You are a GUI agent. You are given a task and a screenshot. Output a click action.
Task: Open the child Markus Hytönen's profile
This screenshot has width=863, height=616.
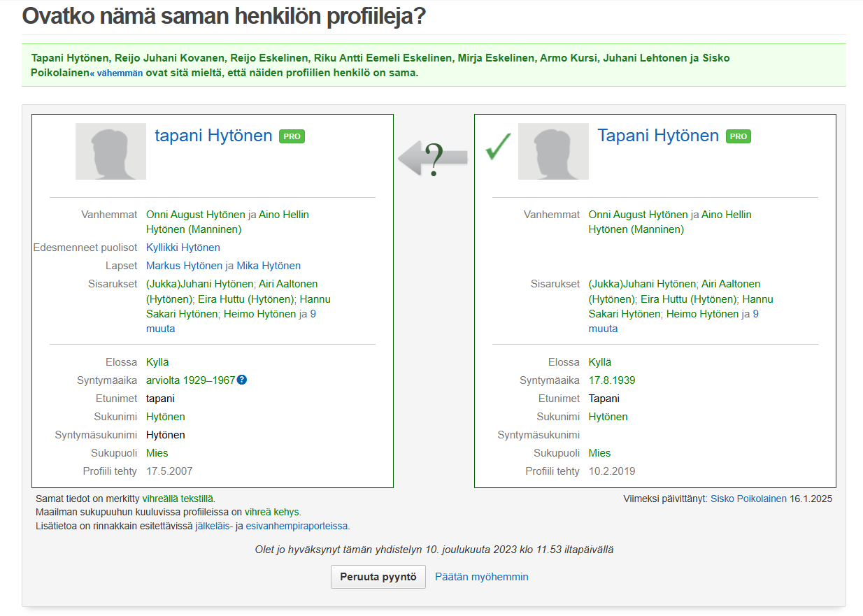(x=184, y=266)
